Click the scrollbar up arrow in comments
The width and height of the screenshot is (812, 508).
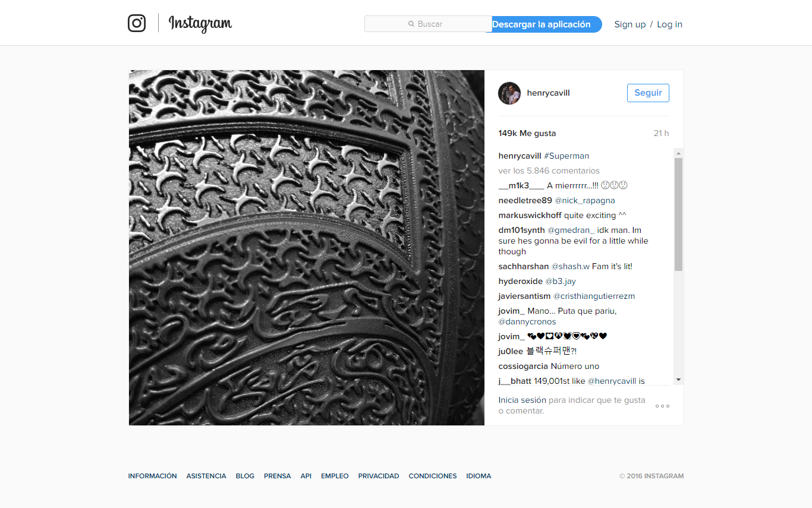pyautogui.click(x=678, y=153)
